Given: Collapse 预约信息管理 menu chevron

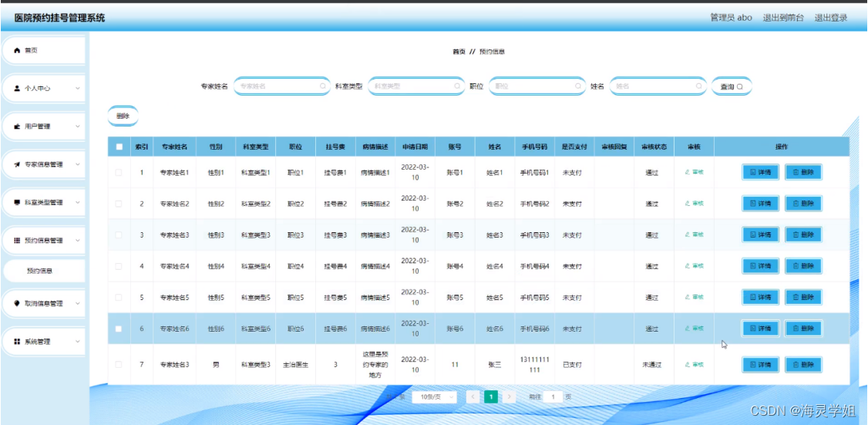Looking at the screenshot, I should (78, 241).
